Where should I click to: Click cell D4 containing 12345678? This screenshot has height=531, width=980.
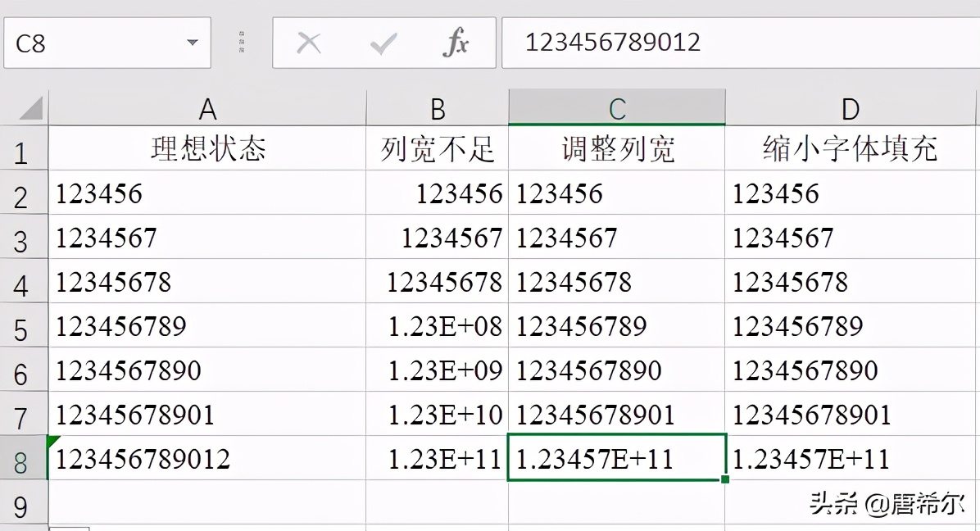coord(850,282)
